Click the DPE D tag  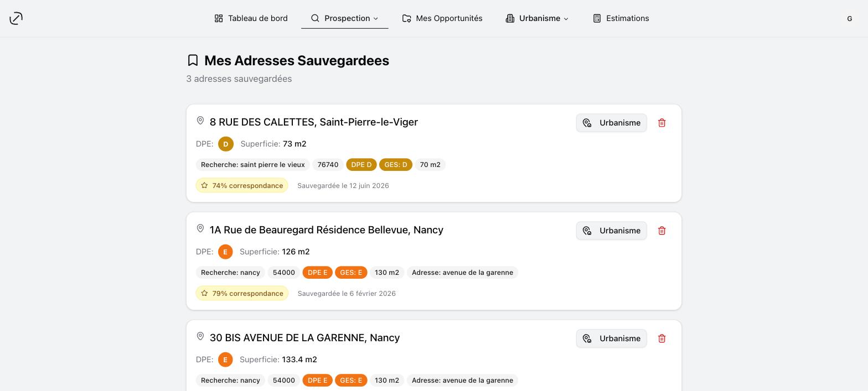coord(361,165)
